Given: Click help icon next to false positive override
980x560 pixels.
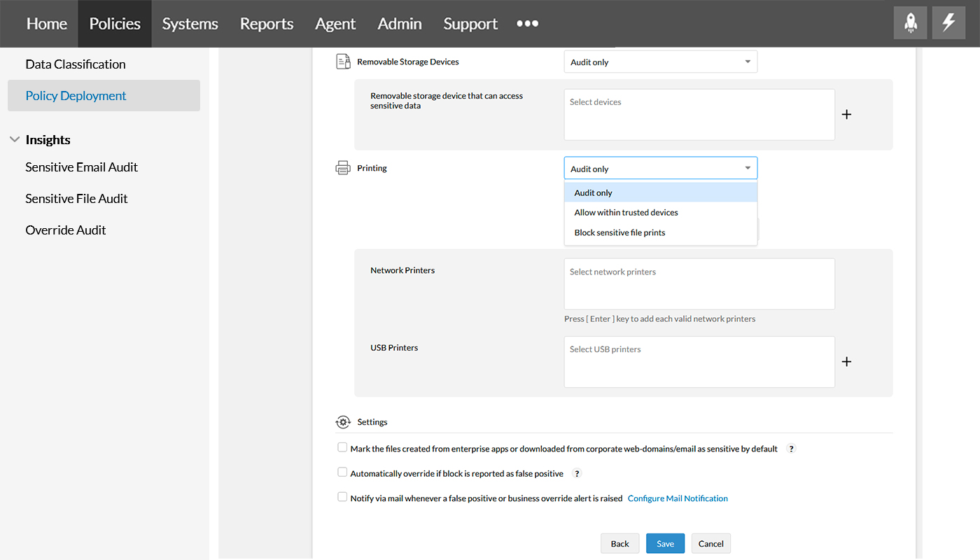Looking at the screenshot, I should [577, 474].
